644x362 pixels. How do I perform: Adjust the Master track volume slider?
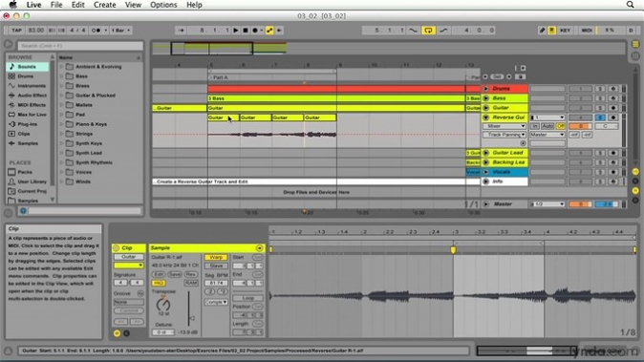(x=580, y=204)
